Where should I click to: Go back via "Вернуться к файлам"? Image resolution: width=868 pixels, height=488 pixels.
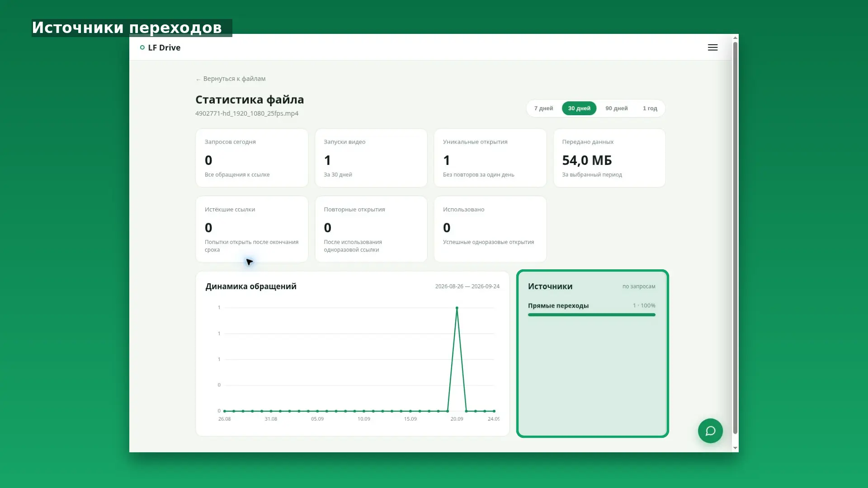point(231,79)
